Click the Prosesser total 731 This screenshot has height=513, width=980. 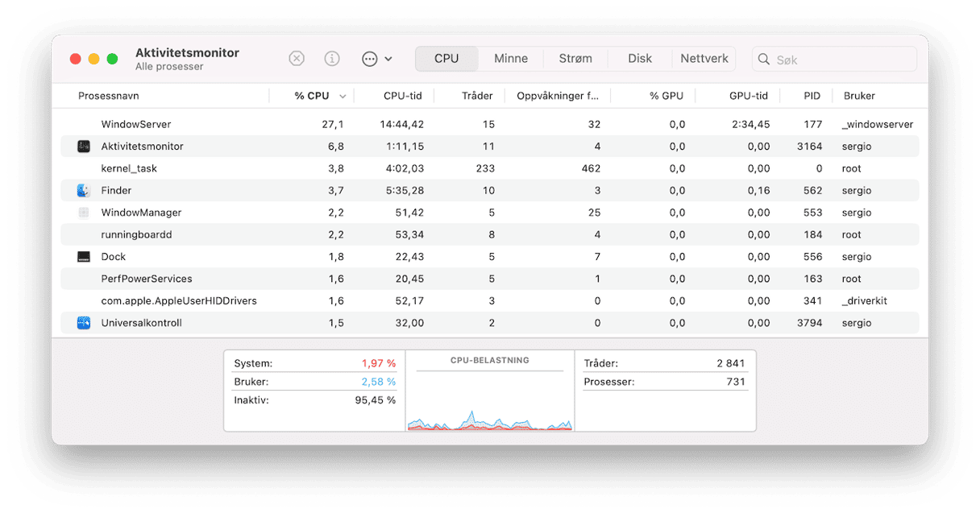pyautogui.click(x=736, y=382)
